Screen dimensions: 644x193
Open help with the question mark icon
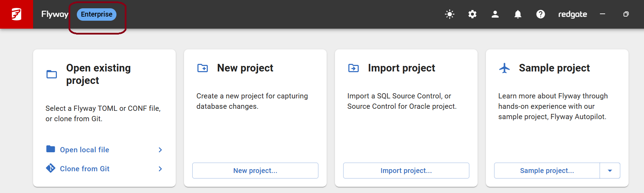[x=541, y=14]
